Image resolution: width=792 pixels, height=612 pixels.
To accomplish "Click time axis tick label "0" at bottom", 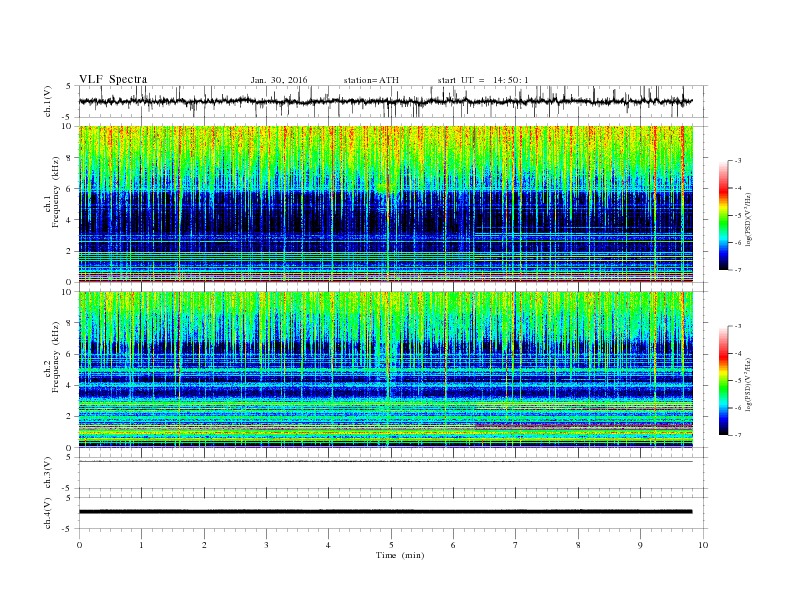I will point(79,545).
